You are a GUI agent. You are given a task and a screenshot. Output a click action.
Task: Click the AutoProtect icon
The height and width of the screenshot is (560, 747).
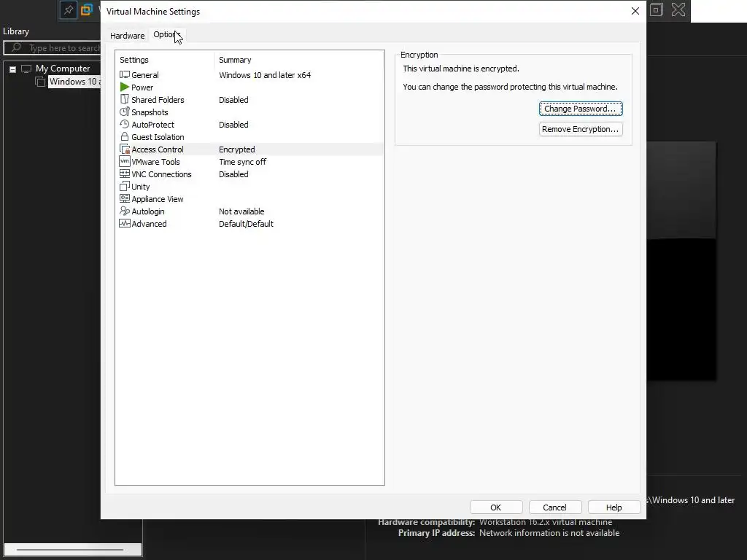pos(124,124)
